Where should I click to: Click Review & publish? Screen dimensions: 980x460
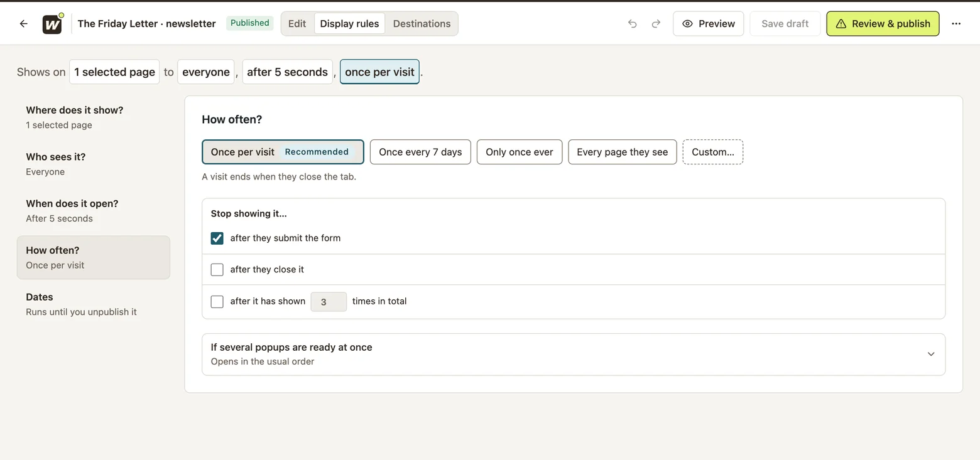tap(883, 24)
